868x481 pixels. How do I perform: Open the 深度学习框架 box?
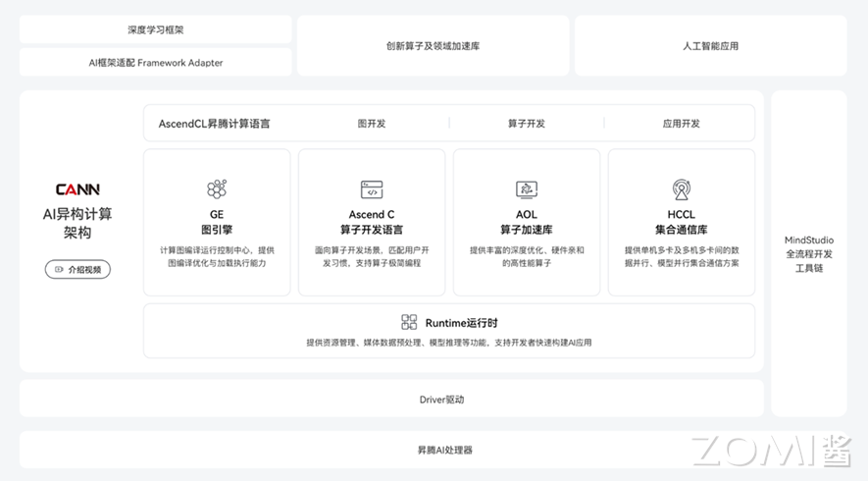click(x=156, y=29)
